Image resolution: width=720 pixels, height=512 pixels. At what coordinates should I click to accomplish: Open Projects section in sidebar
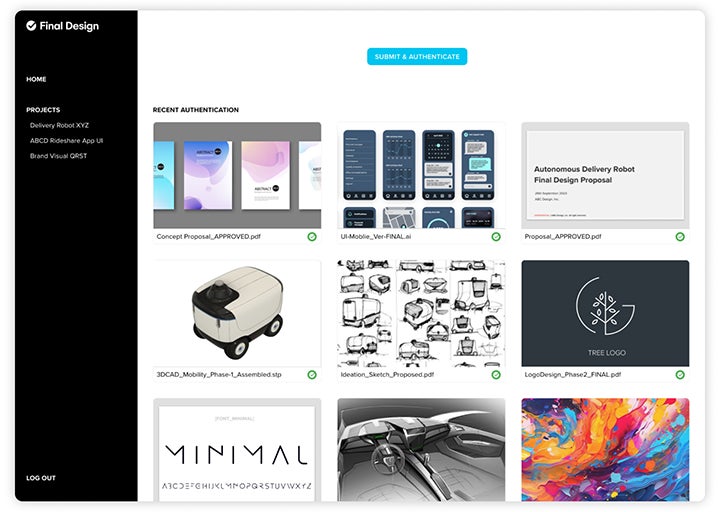(43, 110)
